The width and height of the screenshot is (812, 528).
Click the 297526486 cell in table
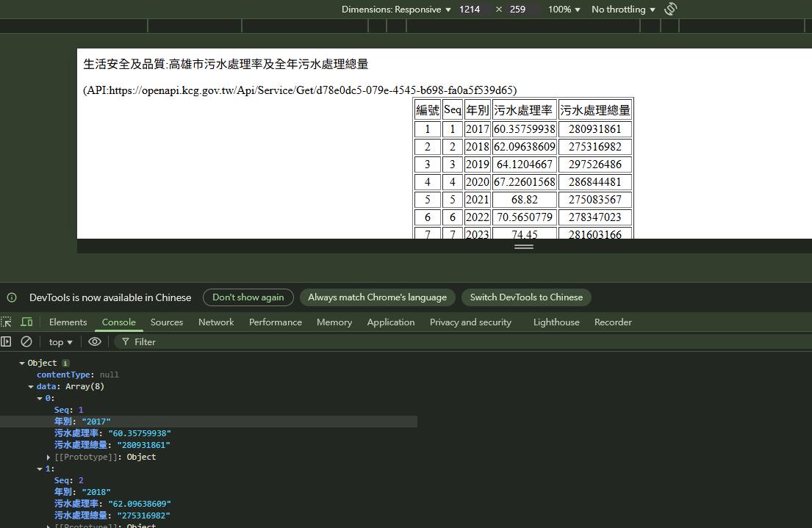[595, 164]
